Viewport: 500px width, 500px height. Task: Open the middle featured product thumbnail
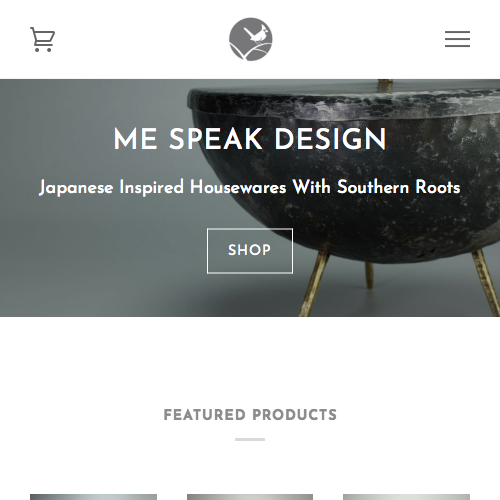pos(250,497)
